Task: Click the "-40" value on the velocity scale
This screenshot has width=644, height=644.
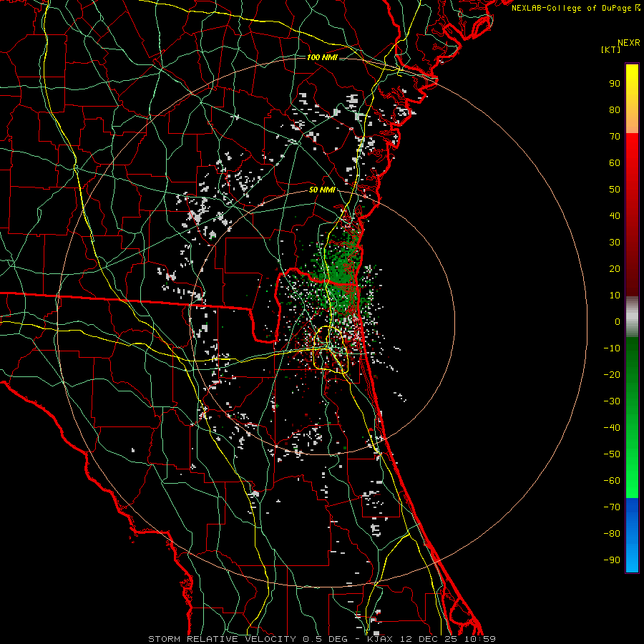Action: [612, 428]
